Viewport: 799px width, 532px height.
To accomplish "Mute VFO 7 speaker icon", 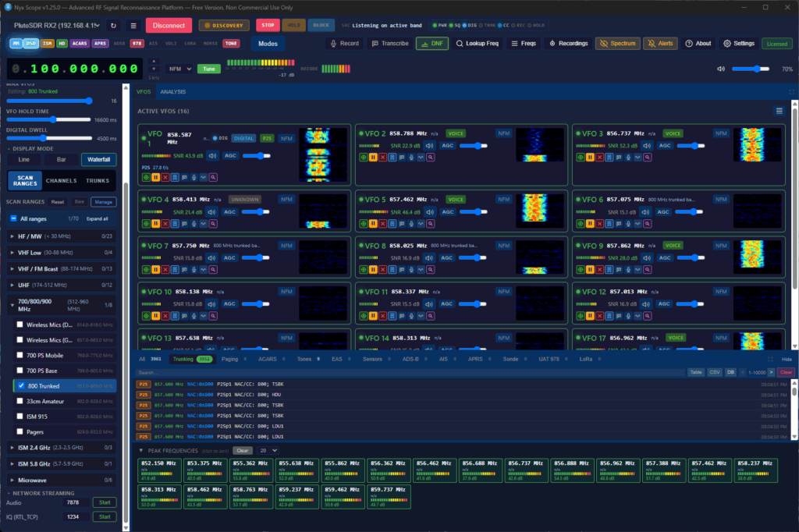I will pos(211,258).
